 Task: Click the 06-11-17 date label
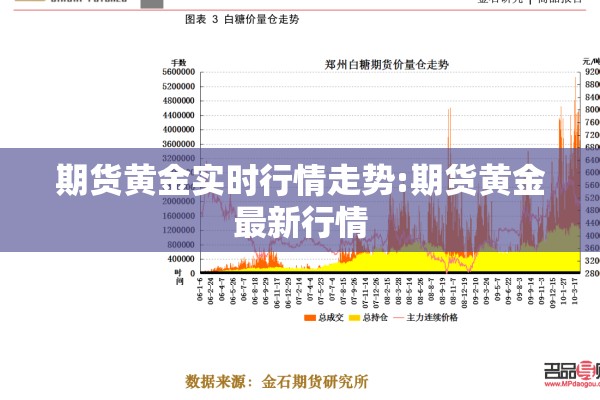277,293
